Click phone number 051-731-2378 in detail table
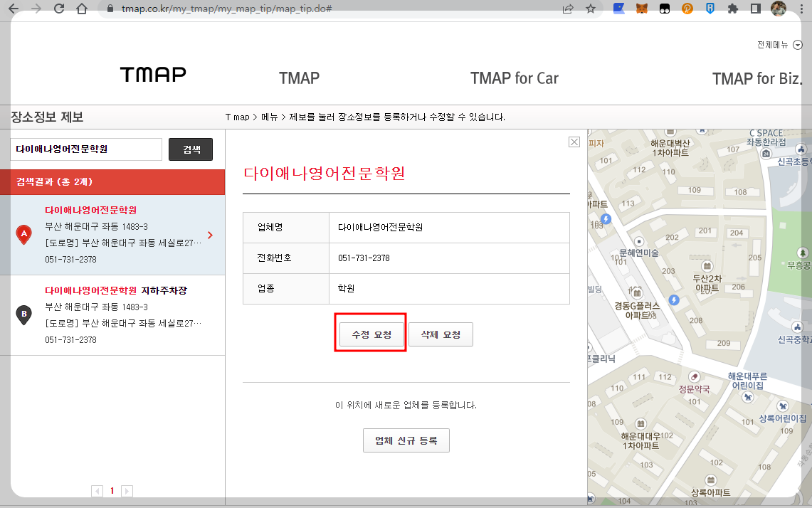812x508 pixels. (364, 258)
